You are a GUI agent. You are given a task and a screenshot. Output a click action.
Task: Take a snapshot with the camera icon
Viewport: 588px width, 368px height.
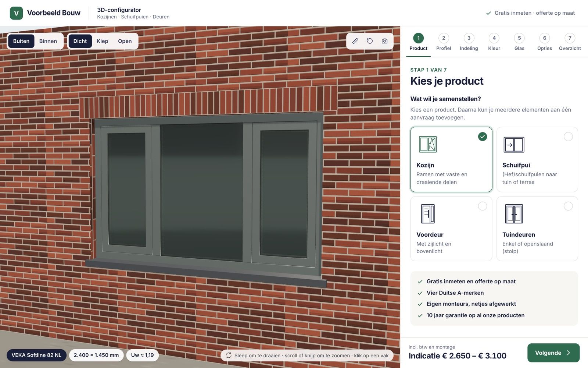[x=384, y=41]
